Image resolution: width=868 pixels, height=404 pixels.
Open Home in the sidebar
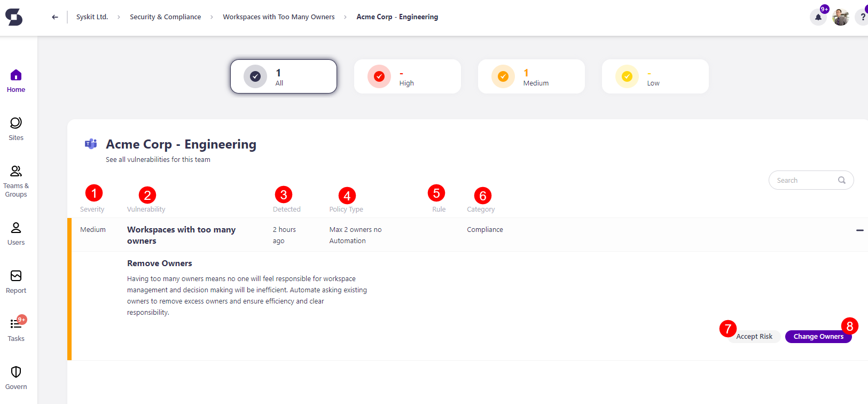16,81
